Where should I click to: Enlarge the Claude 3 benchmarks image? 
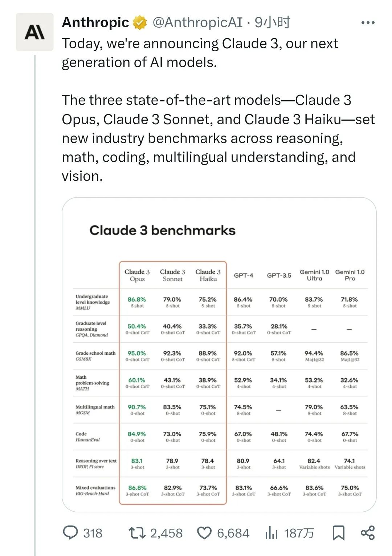[x=219, y=354]
